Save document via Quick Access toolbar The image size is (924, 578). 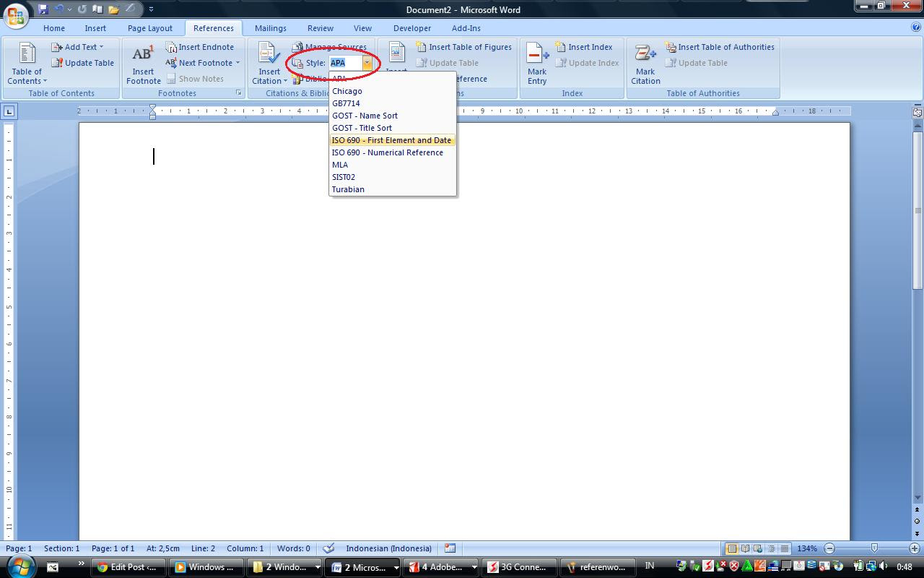click(x=43, y=9)
